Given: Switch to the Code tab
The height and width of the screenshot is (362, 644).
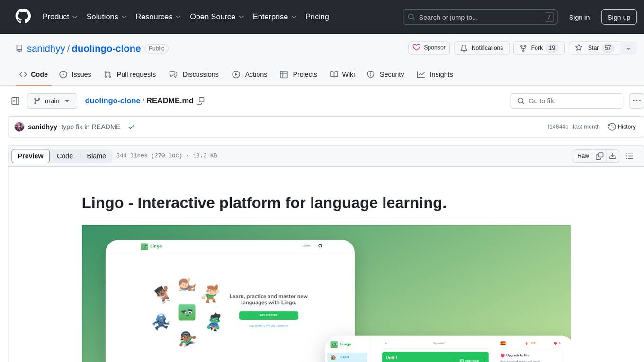Looking at the screenshot, I should coord(33,74).
